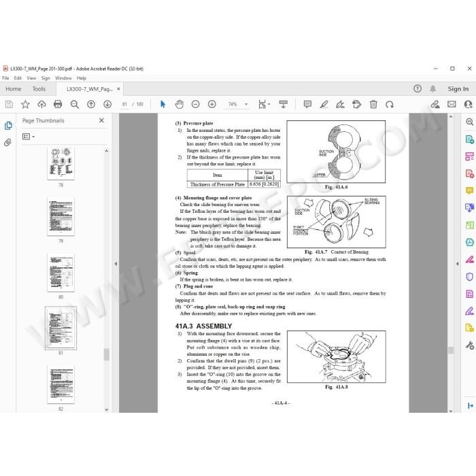
Task: Click the Sign In button
Action: pos(458,89)
